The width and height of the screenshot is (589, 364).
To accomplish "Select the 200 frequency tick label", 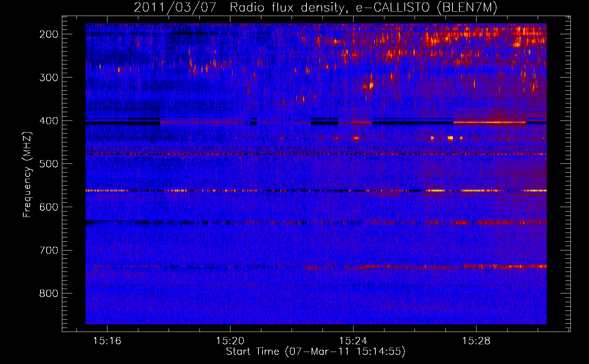I will pos(48,34).
